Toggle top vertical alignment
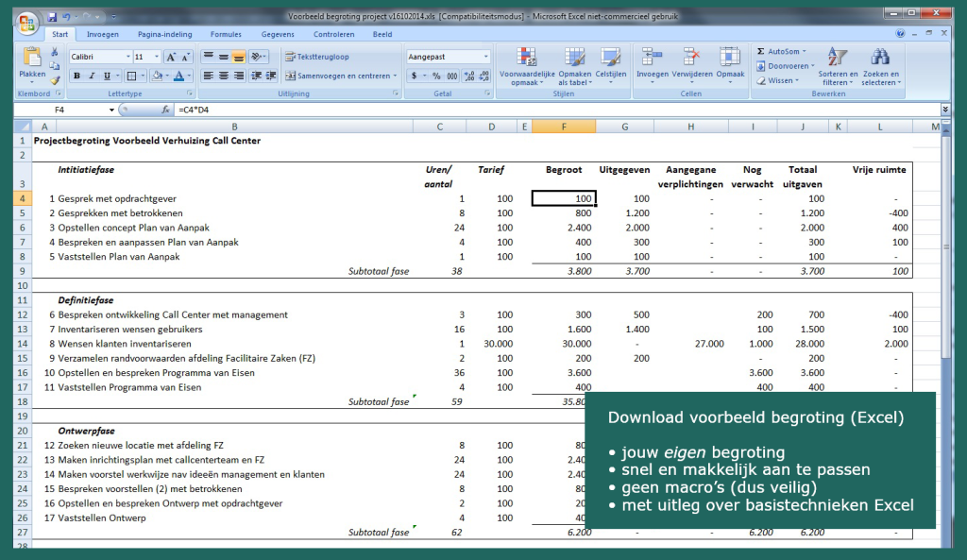The width and height of the screenshot is (967, 560). [x=209, y=57]
